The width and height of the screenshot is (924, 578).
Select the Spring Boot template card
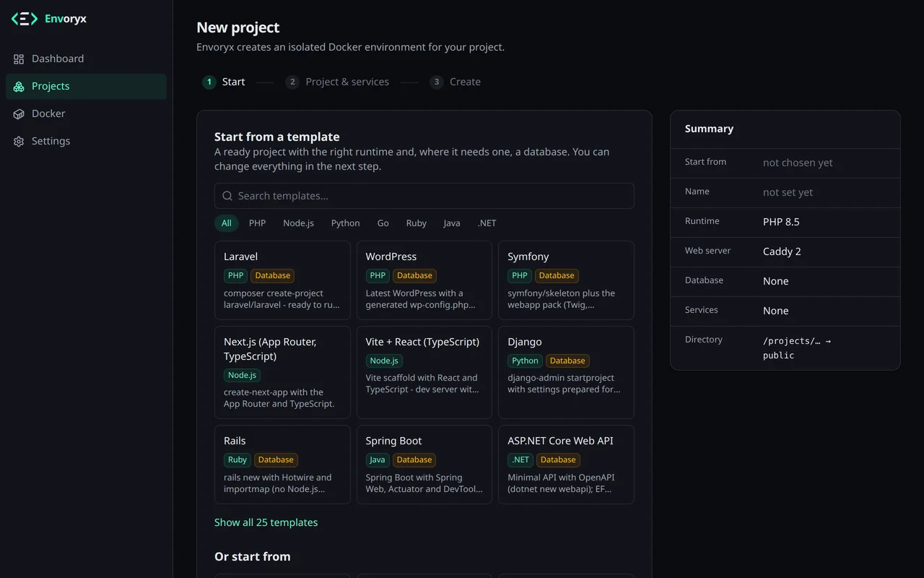click(x=424, y=465)
